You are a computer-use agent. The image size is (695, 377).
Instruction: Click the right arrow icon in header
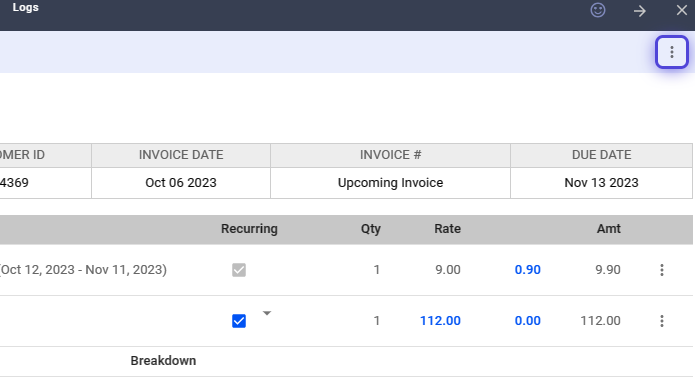[x=640, y=11]
